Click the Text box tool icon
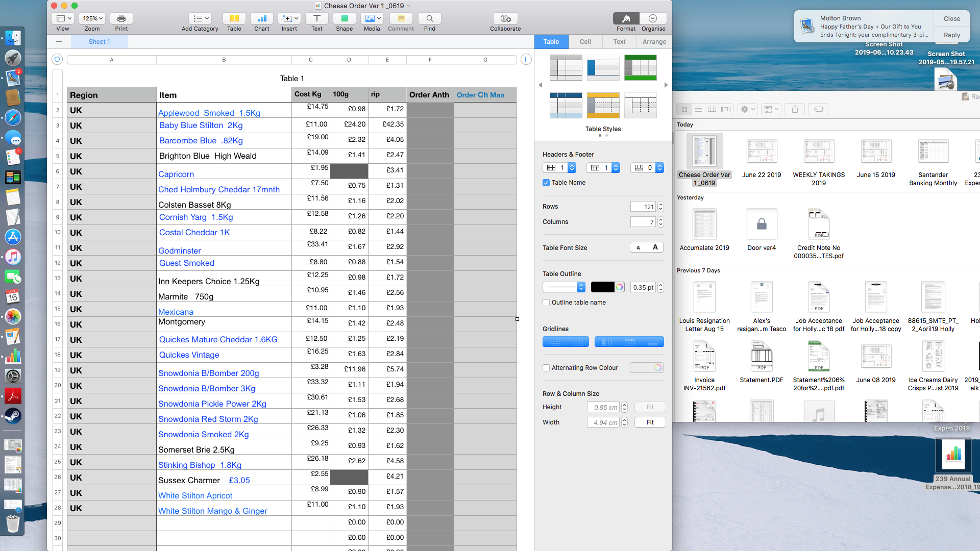980x551 pixels. [316, 19]
